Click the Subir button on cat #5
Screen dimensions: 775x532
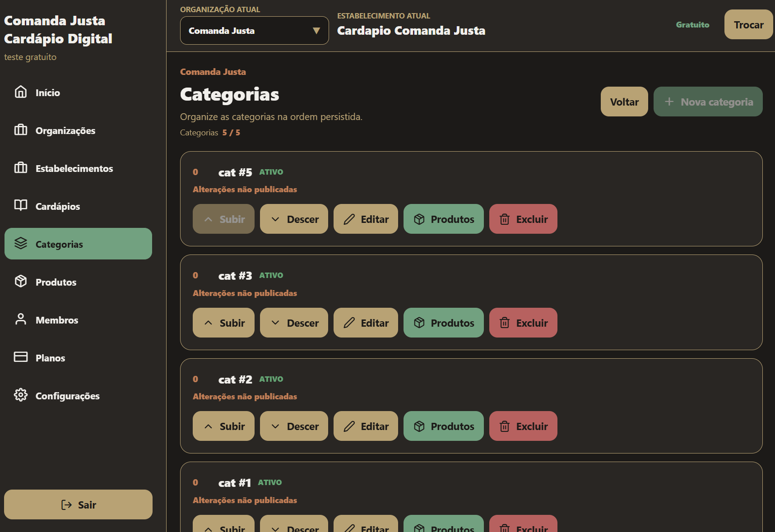point(223,219)
